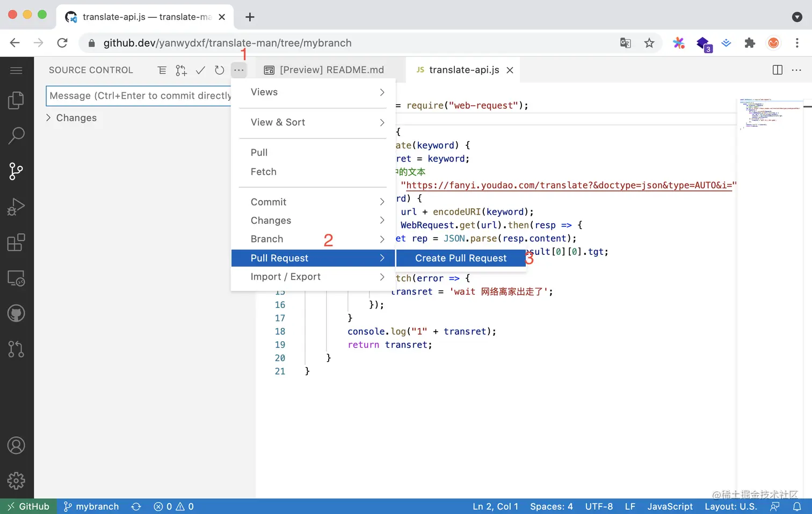Open the Pull Requests view icon
This screenshot has height=514, width=812.
(16, 349)
